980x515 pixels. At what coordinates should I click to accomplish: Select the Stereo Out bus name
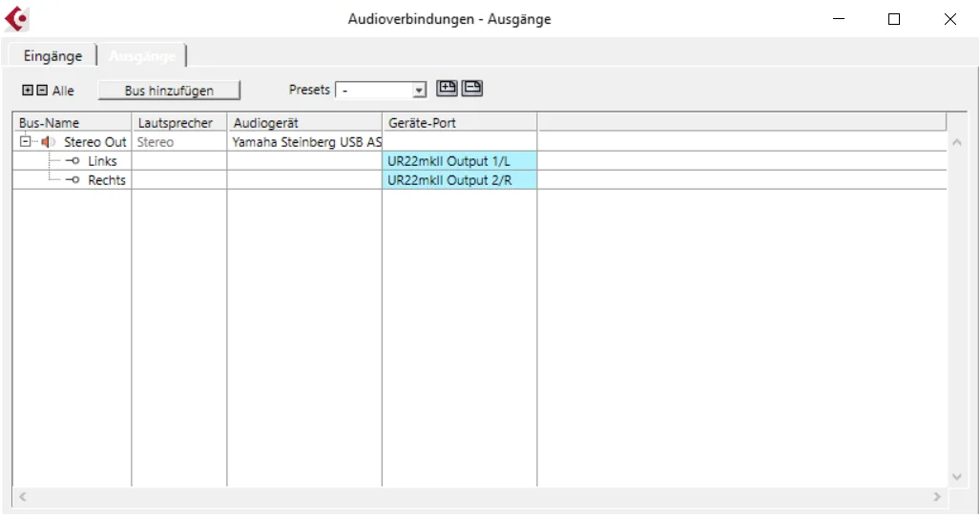(95, 142)
